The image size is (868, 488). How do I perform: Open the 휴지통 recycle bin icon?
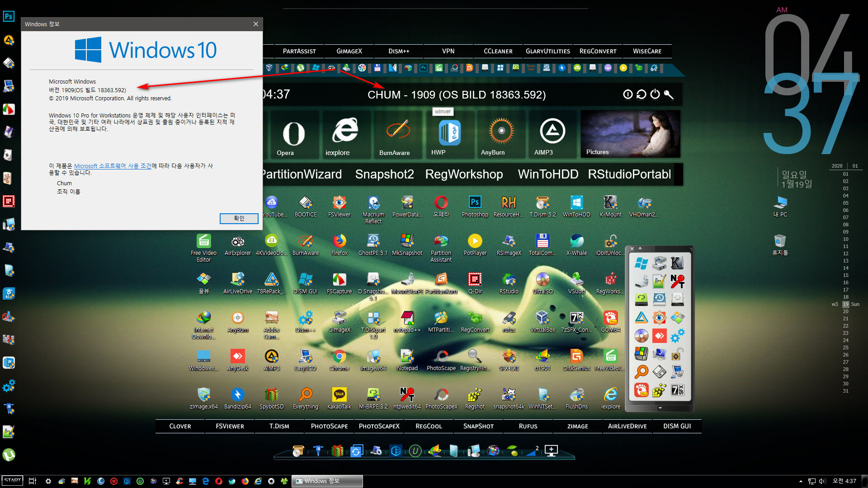[780, 245]
